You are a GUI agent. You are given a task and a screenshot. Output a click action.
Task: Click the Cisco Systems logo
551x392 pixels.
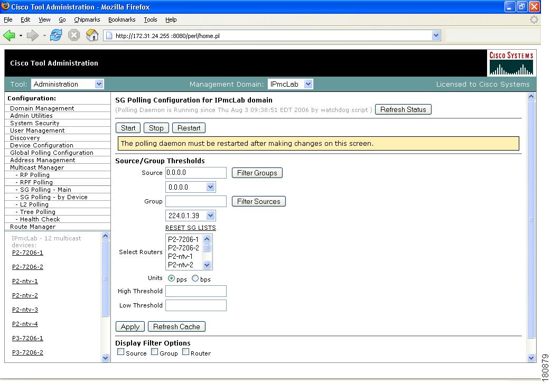coord(511,63)
